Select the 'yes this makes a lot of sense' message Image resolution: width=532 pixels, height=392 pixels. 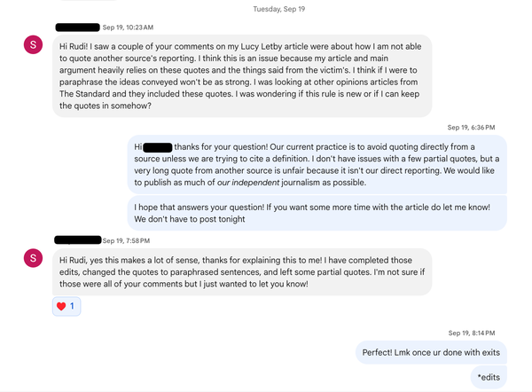[243, 270]
